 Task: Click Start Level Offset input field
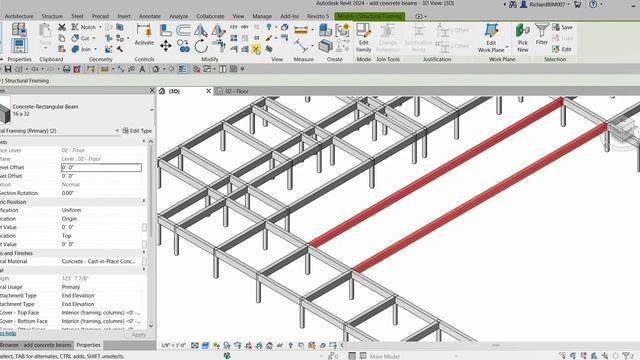(x=101, y=167)
